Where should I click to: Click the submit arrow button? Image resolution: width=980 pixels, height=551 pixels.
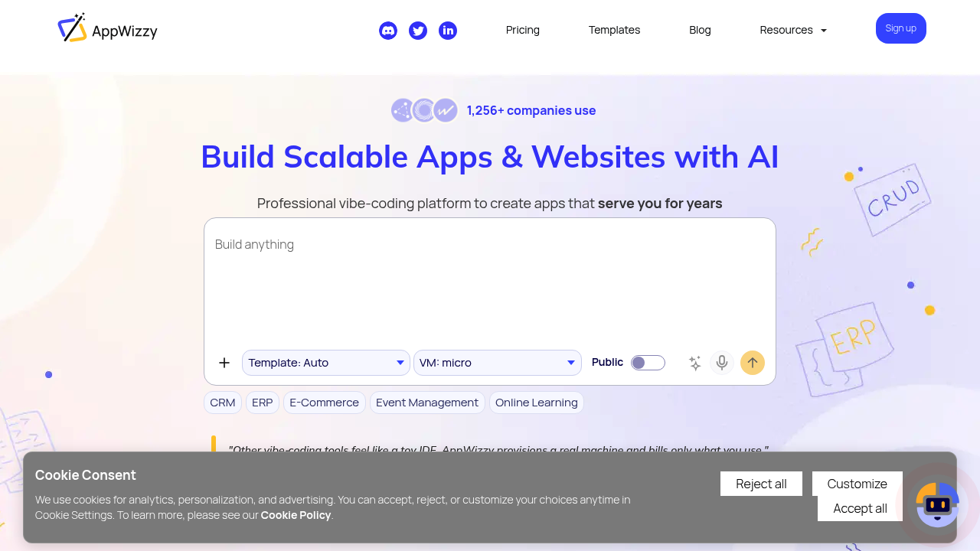(x=752, y=363)
